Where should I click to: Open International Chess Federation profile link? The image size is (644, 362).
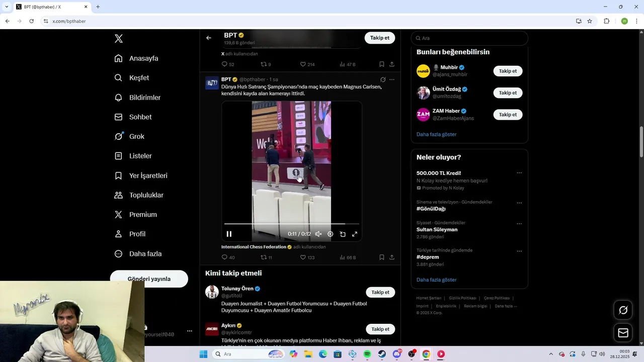coord(254,247)
